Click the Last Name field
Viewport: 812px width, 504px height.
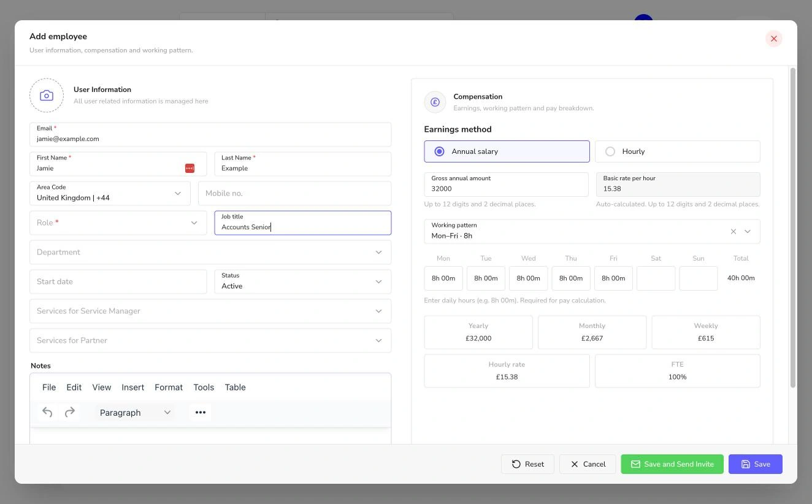pos(303,164)
